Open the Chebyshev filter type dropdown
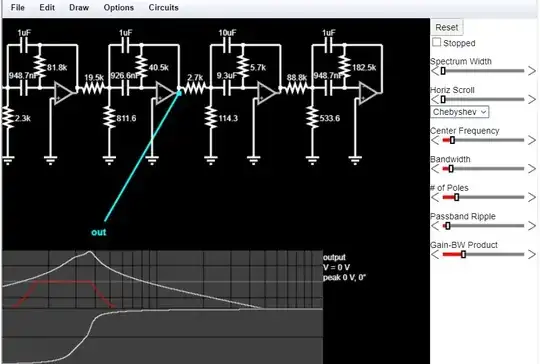The height and width of the screenshot is (364, 540). coord(459,112)
